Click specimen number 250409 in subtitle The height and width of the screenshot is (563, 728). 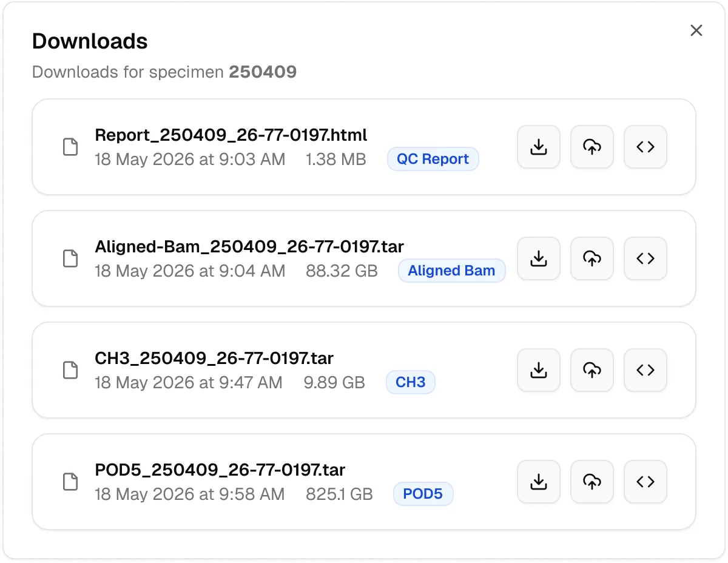pyautogui.click(x=263, y=72)
